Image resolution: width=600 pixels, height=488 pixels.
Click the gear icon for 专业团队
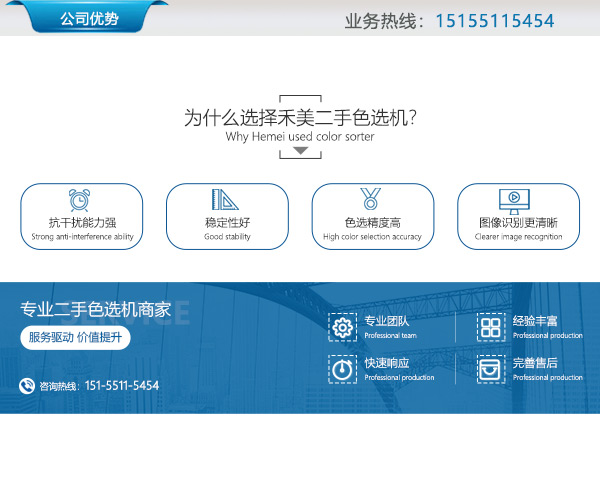pyautogui.click(x=342, y=328)
